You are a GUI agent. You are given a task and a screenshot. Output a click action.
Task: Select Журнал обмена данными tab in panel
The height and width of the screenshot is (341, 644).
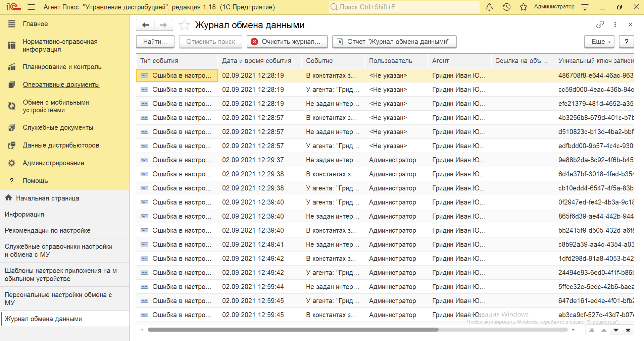pos(65,319)
